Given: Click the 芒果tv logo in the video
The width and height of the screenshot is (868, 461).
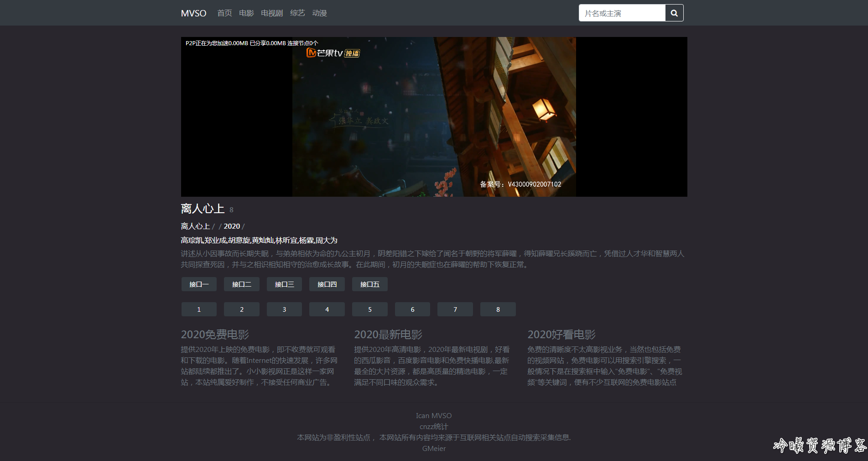Looking at the screenshot, I should (x=333, y=53).
